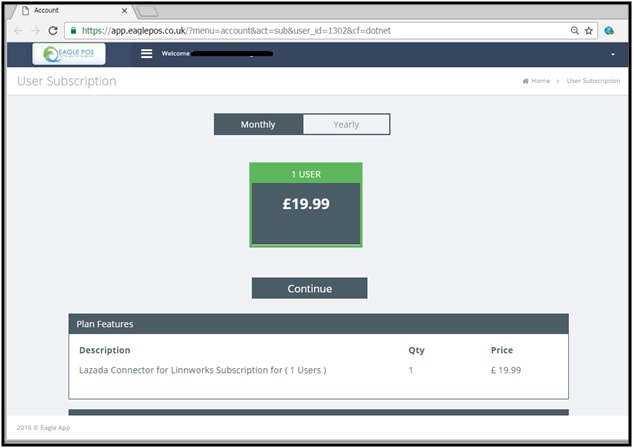Switch to the Monthly billing option

(x=258, y=125)
